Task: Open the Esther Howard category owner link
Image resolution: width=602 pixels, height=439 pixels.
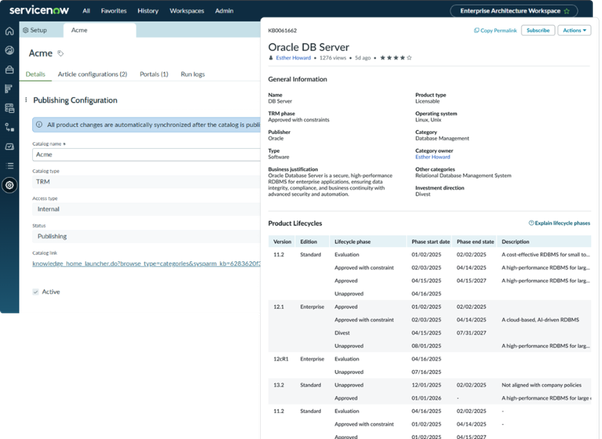Action: pos(433,157)
